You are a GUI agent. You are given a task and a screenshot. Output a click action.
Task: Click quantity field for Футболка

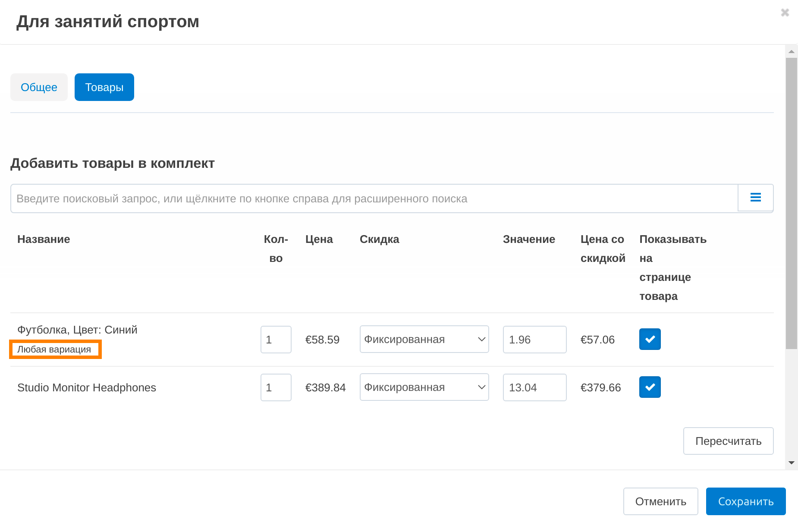[276, 340]
